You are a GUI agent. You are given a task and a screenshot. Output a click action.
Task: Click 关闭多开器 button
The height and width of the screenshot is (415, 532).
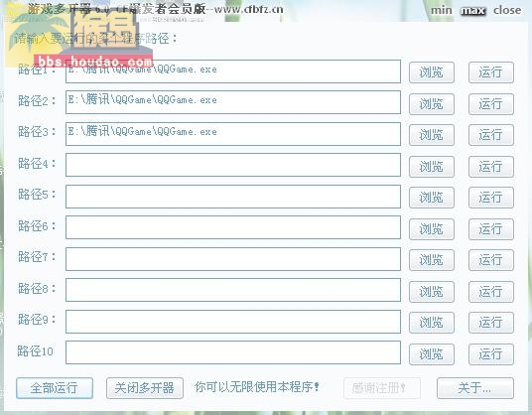click(x=145, y=388)
